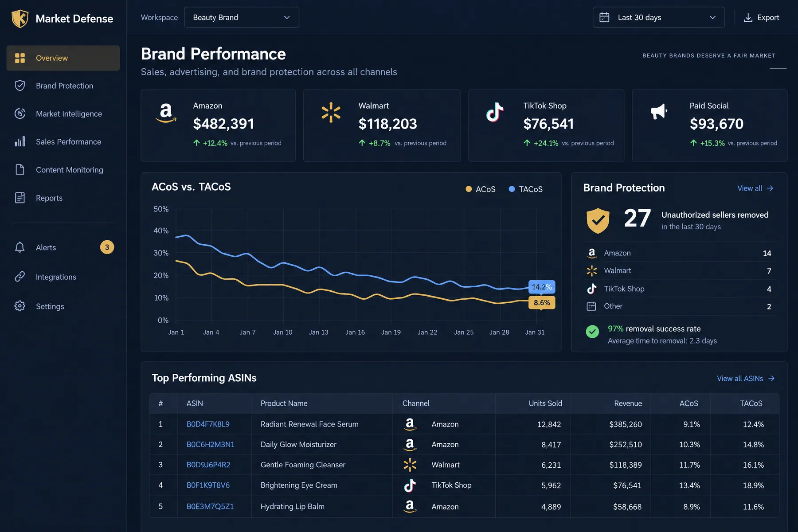Click the Integrations link icon

coord(20,277)
